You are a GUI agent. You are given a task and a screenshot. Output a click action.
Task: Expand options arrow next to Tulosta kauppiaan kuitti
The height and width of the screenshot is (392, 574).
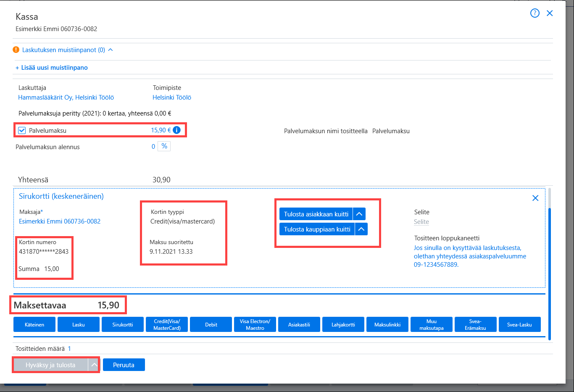click(361, 229)
